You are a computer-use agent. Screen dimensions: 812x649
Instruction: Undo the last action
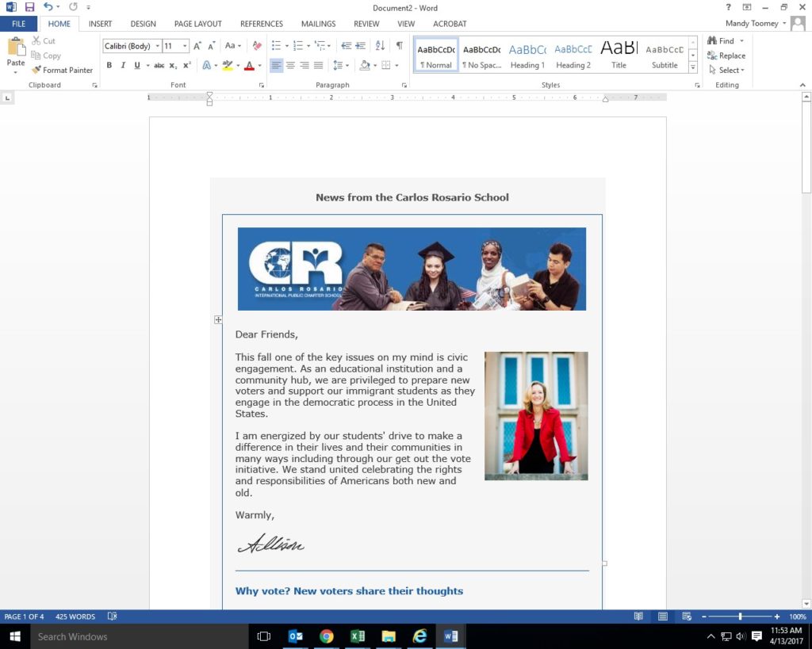tap(48, 7)
